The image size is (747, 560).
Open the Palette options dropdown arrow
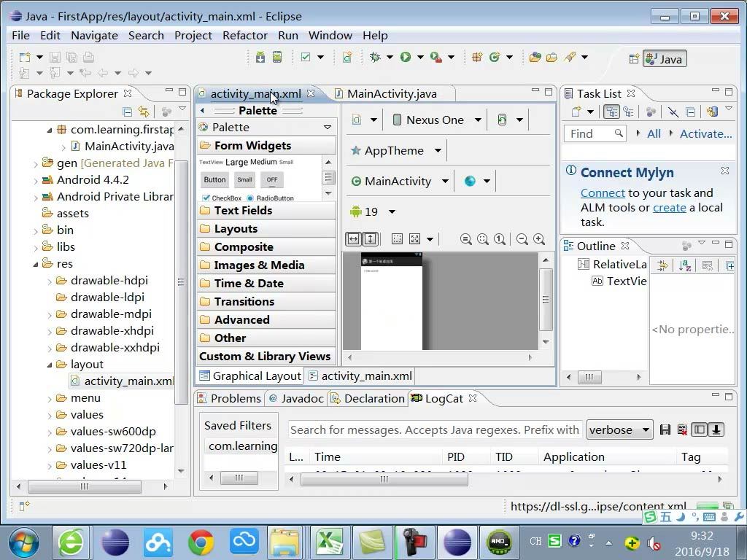tap(328, 128)
